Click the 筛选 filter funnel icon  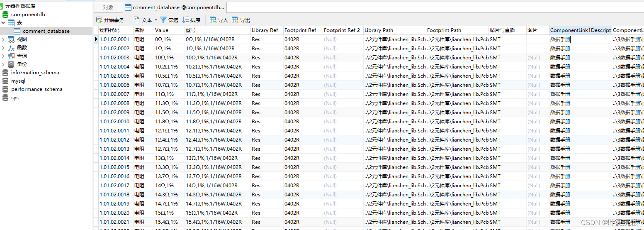[163, 20]
